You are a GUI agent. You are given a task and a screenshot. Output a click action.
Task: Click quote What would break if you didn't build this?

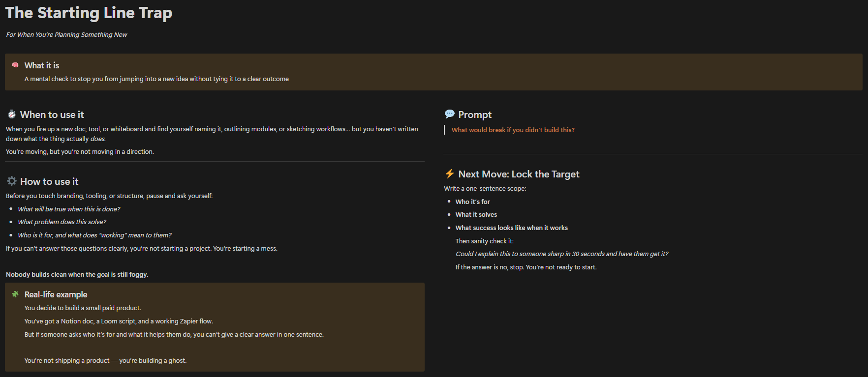coord(513,130)
